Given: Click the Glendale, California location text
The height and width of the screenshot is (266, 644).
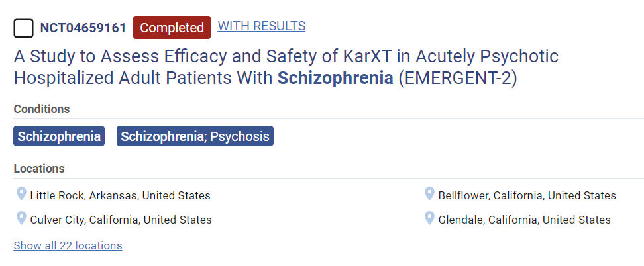Looking at the screenshot, I should pyautogui.click(x=524, y=219).
